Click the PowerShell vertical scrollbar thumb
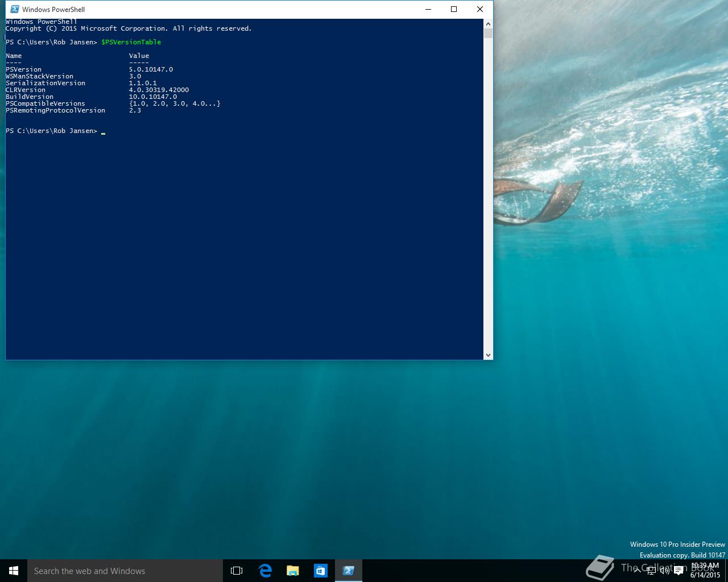 click(488, 33)
